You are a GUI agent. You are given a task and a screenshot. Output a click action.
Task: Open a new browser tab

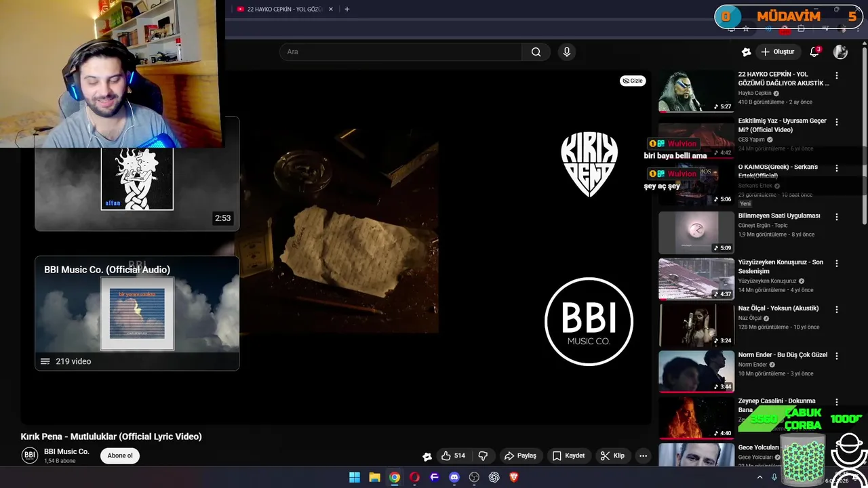point(347,9)
